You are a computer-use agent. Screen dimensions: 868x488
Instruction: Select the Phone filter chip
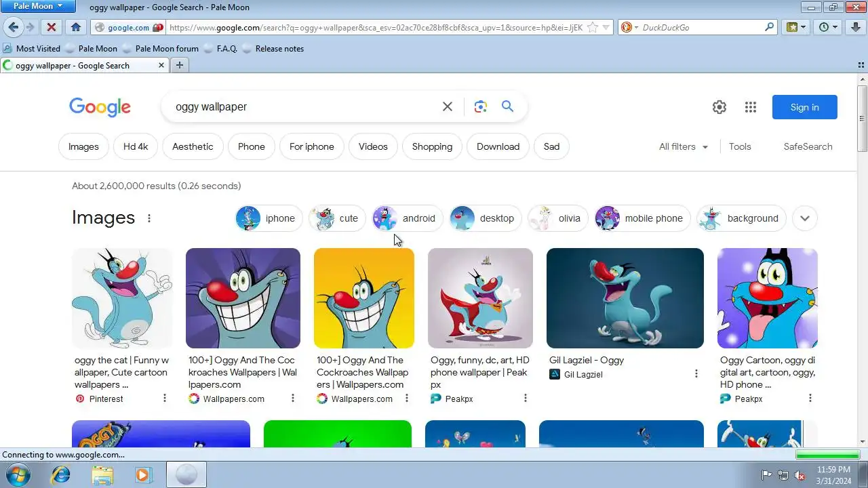coord(252,146)
